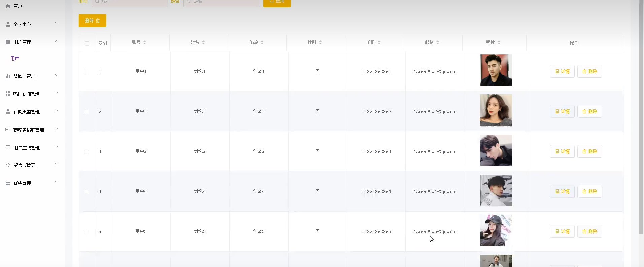
Task: Open the photo thumbnail of 用户1
Action: (496, 71)
